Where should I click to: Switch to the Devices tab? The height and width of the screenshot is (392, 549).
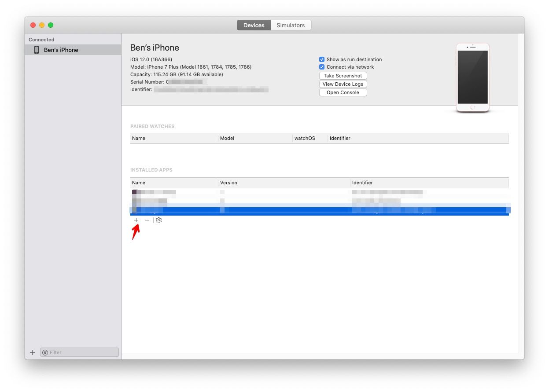254,25
